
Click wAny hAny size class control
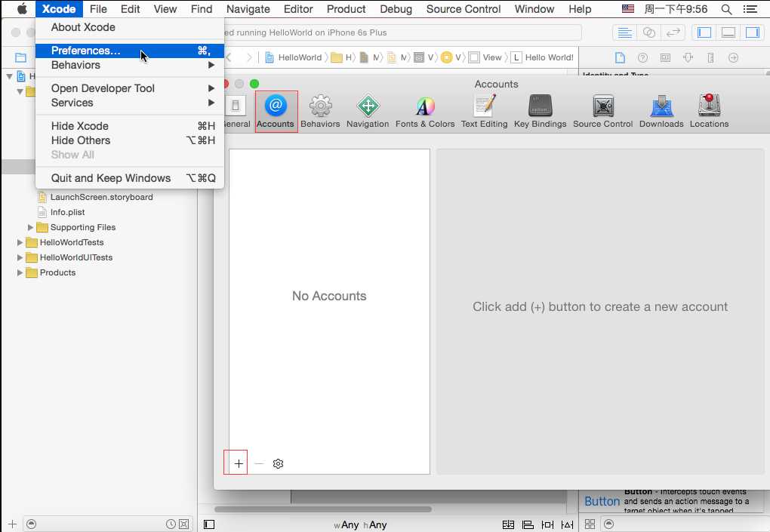click(x=360, y=524)
